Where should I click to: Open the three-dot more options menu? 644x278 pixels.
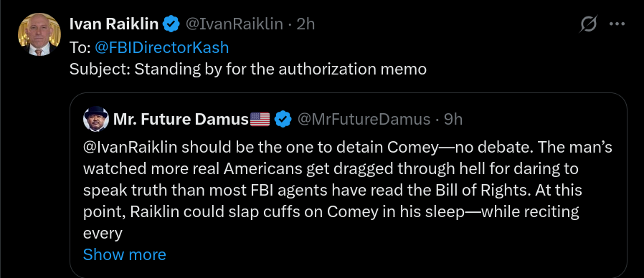pyautogui.click(x=617, y=24)
